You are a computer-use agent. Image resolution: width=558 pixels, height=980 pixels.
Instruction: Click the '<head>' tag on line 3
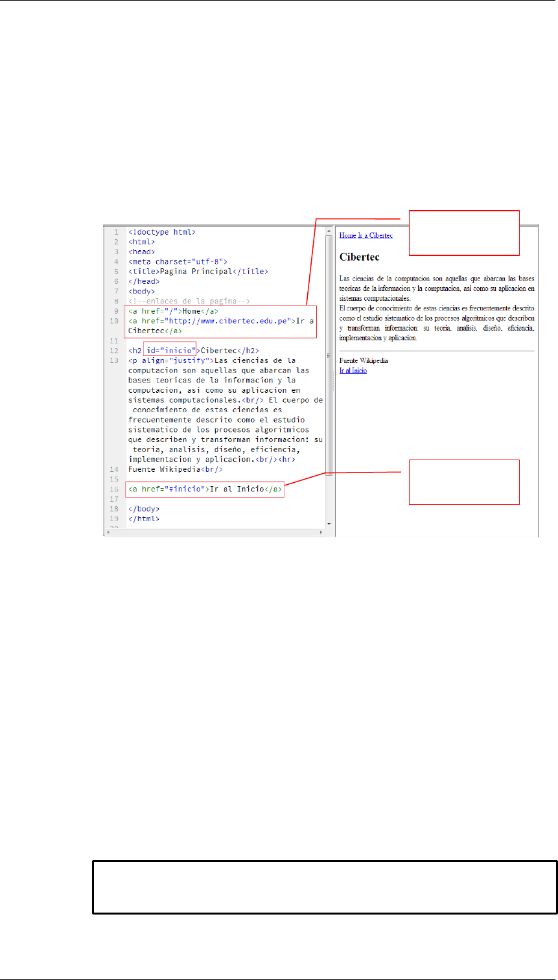141,251
